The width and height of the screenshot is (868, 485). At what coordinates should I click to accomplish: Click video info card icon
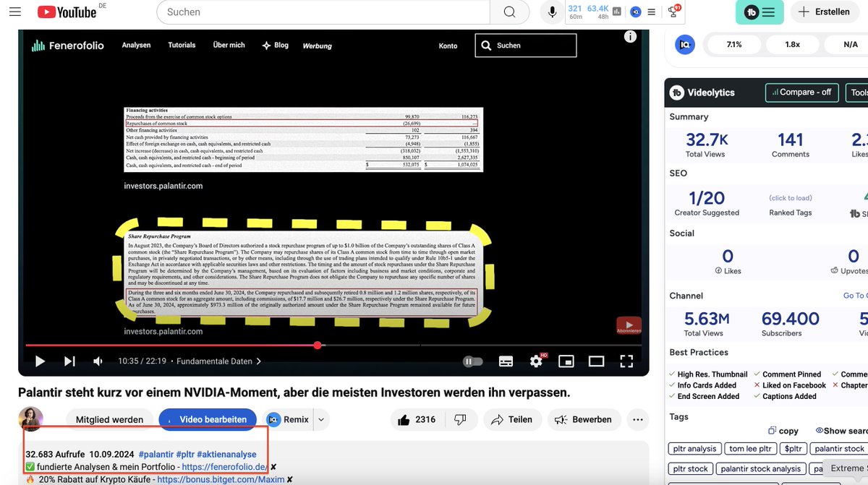click(x=630, y=36)
